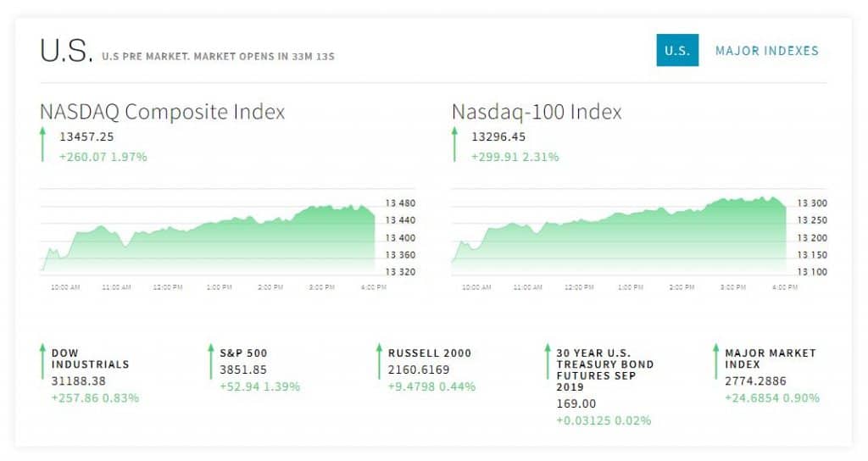The width and height of the screenshot is (868, 461).
Task: Click the 2:00 PM marker on NASDAQ Composite chart
Action: click(x=270, y=287)
